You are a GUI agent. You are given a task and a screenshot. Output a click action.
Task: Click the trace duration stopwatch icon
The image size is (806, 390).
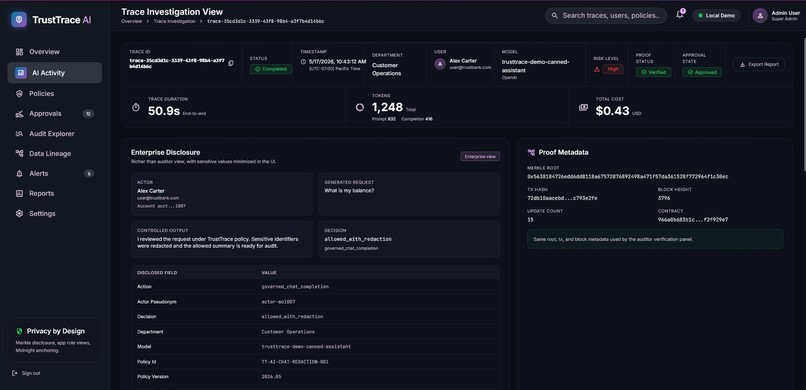(136, 107)
